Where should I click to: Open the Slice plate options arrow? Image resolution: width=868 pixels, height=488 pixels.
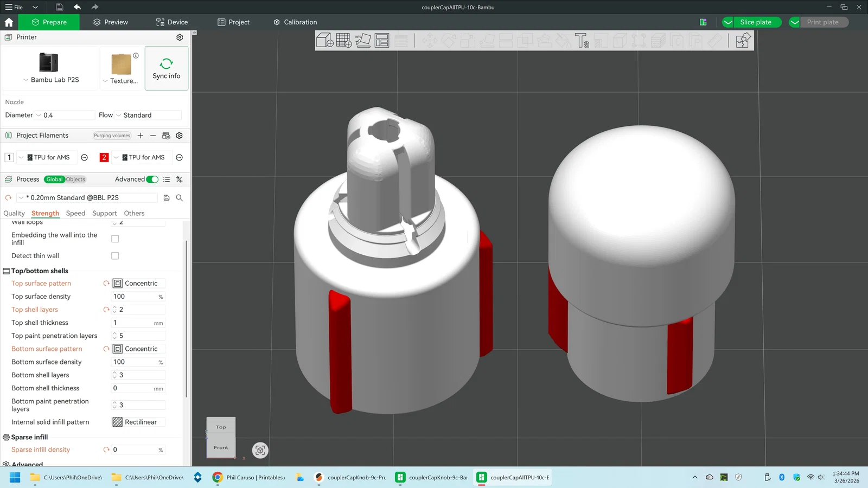tap(728, 22)
